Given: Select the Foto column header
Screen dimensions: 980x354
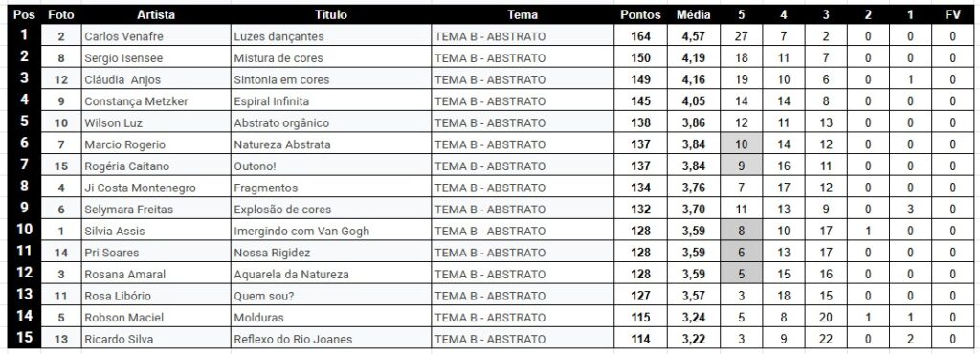Looking at the screenshot, I should 60,15.
